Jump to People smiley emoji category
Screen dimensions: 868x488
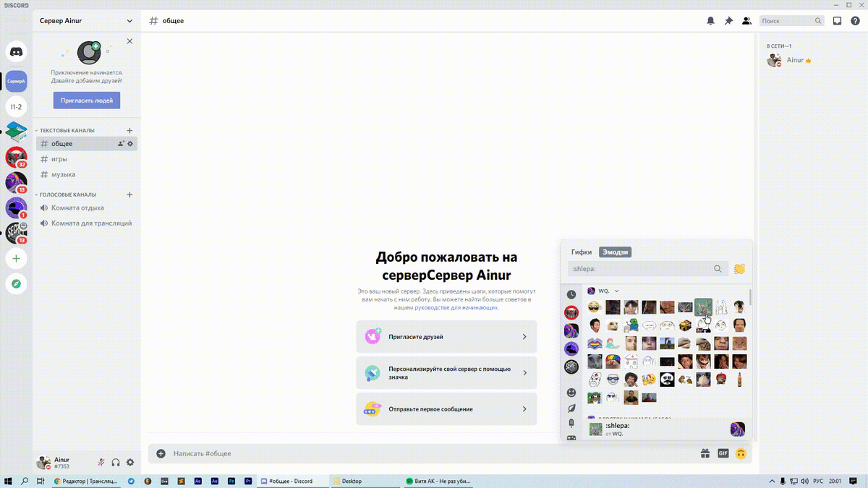click(x=571, y=393)
